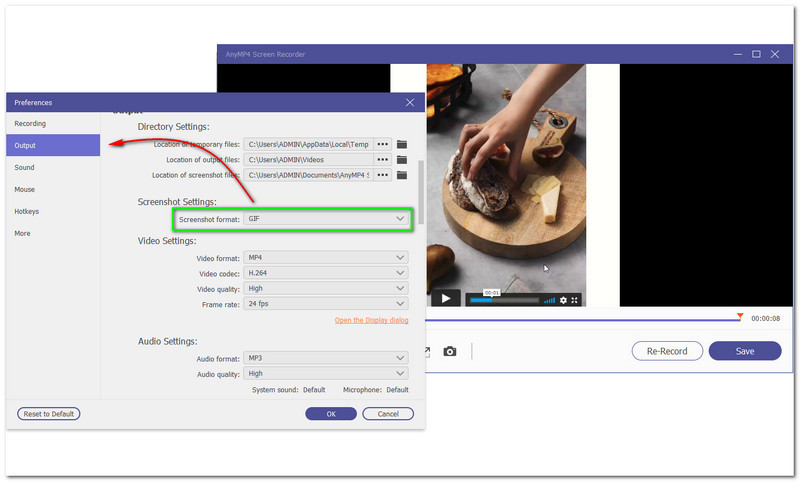Click the orange end trim marker on timeline
The height and width of the screenshot is (482, 800).
pos(740,317)
